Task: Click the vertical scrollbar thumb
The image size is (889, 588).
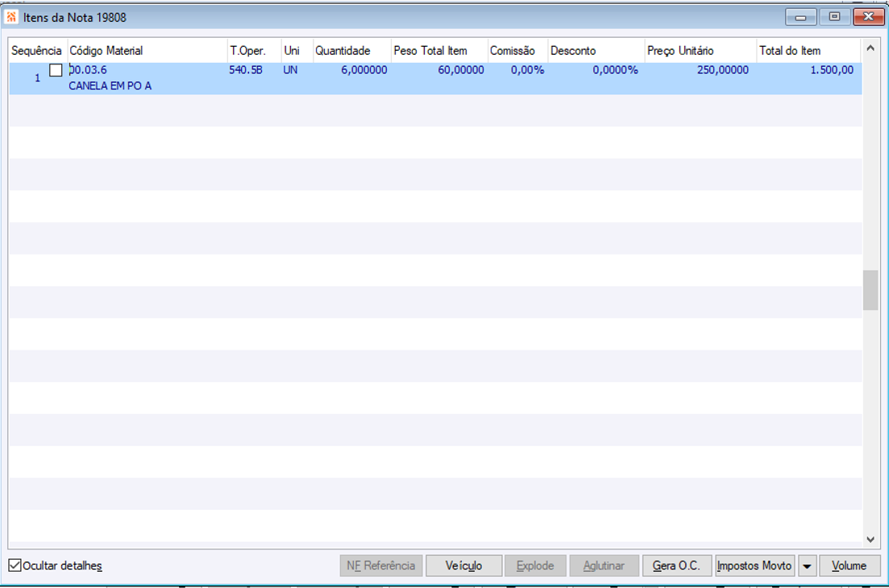Action: (x=870, y=290)
